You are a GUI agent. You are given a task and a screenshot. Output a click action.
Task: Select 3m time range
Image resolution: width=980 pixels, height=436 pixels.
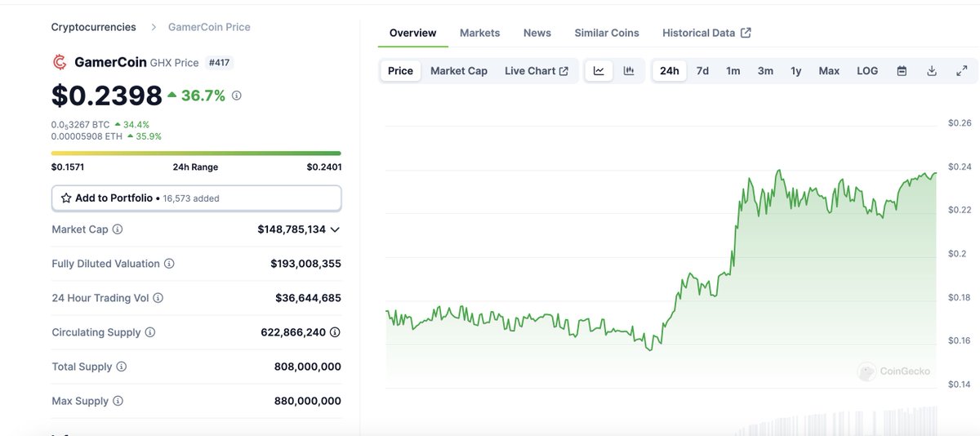tap(765, 71)
